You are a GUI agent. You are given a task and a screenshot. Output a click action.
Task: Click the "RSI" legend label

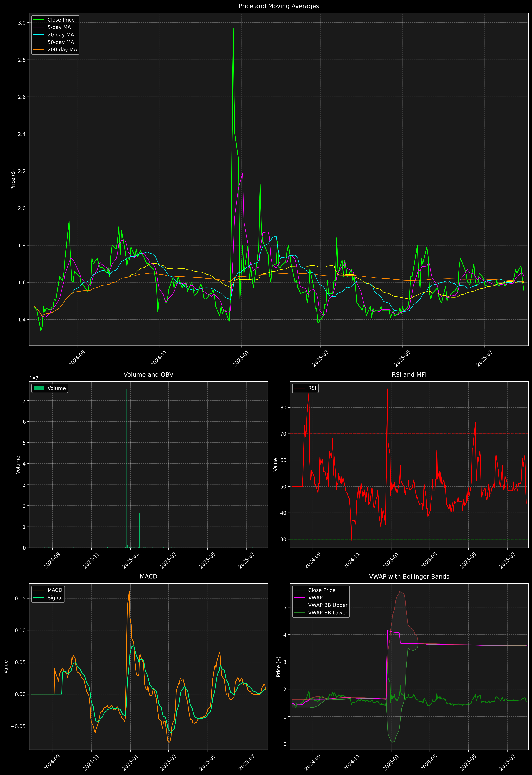pos(312,388)
